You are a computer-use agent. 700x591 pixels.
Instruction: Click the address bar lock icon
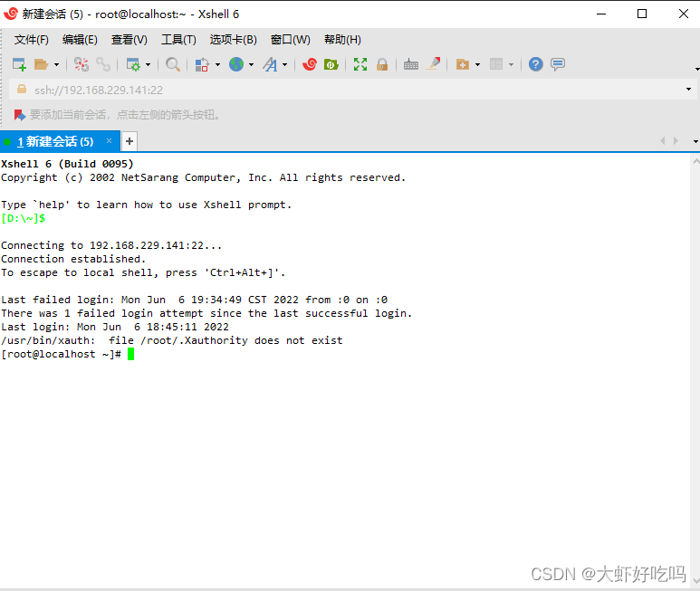click(x=21, y=90)
